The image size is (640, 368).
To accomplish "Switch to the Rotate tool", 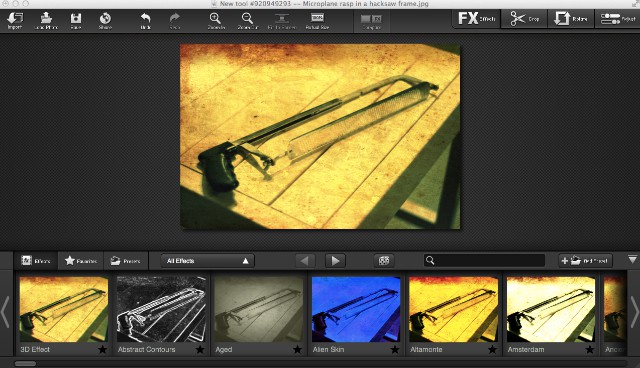I will click(x=571, y=19).
